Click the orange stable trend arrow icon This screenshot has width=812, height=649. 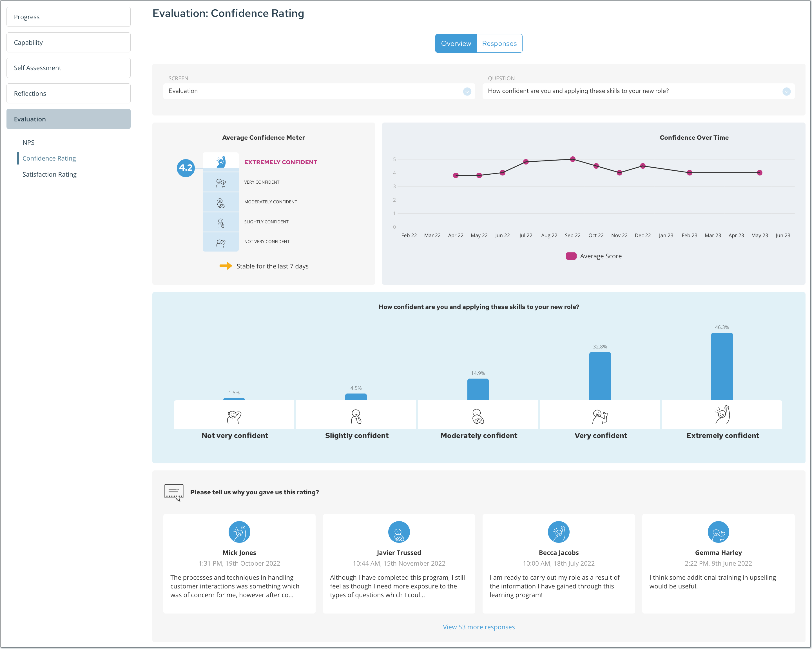pos(226,266)
